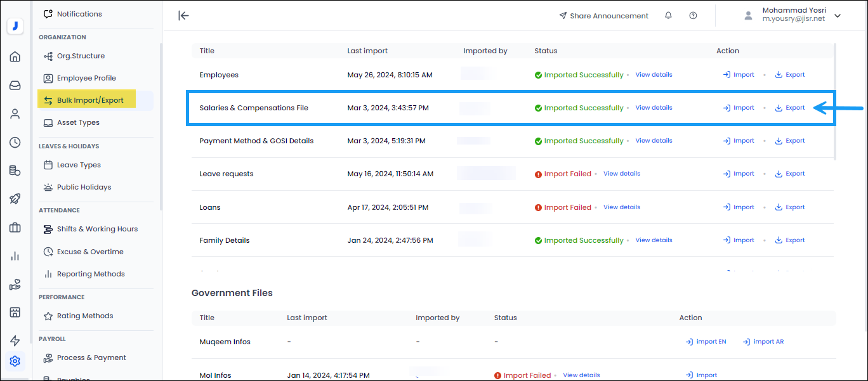The image size is (868, 381).
Task: Open the bar chart analytics icon
Action: pos(15,256)
